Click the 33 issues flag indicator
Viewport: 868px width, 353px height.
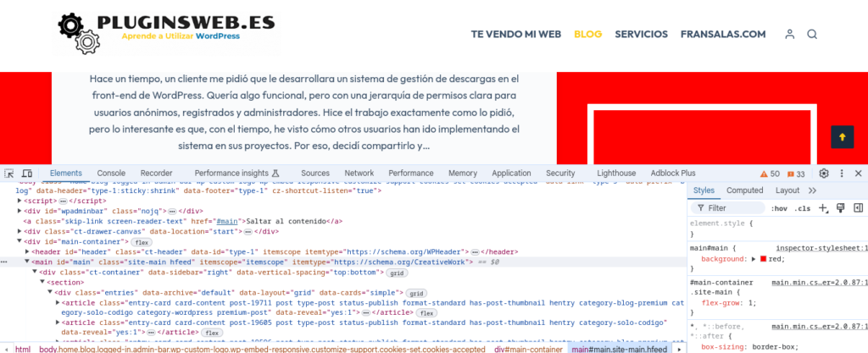tap(796, 174)
